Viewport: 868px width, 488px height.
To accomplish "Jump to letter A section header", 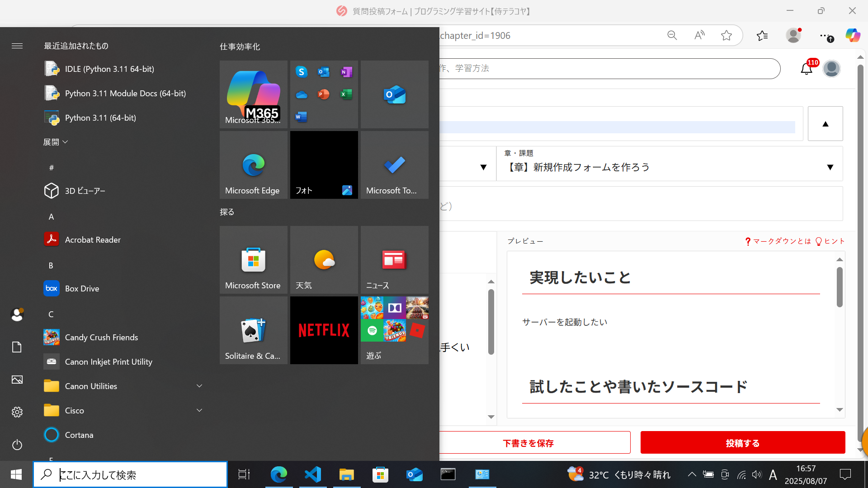I will point(51,217).
